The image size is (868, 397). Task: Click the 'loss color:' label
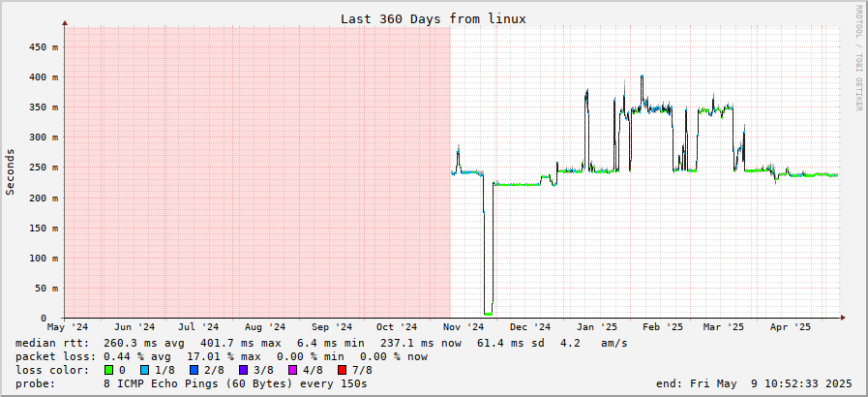[x=52, y=370]
